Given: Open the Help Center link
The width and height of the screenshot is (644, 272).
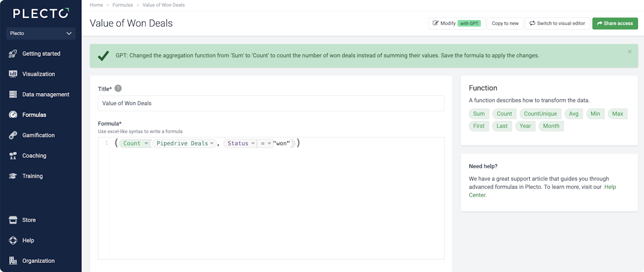Looking at the screenshot, I should tap(610, 187).
